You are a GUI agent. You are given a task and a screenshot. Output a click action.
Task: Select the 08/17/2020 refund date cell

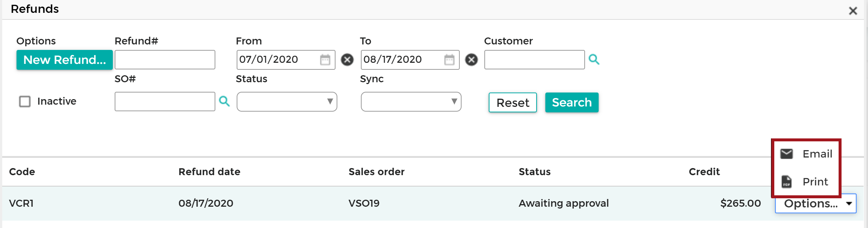click(206, 203)
